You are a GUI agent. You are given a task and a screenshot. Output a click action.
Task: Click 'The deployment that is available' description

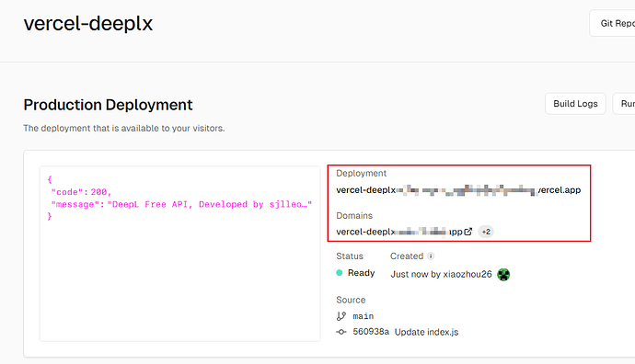click(x=124, y=128)
